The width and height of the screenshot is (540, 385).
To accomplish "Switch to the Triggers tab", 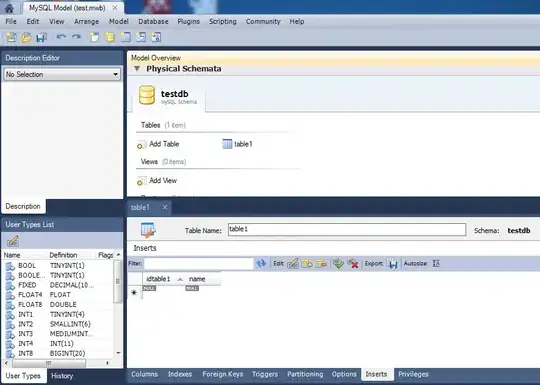I will pos(264,374).
